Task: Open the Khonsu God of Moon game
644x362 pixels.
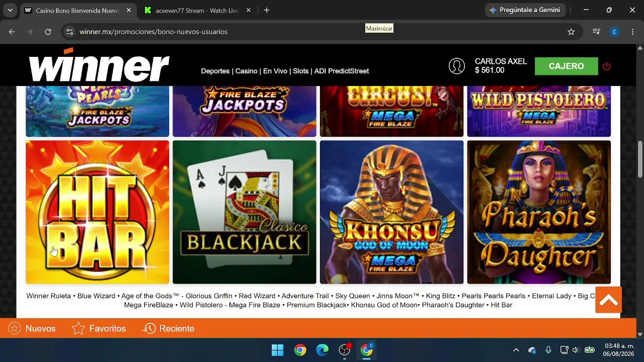Action: coord(391,212)
